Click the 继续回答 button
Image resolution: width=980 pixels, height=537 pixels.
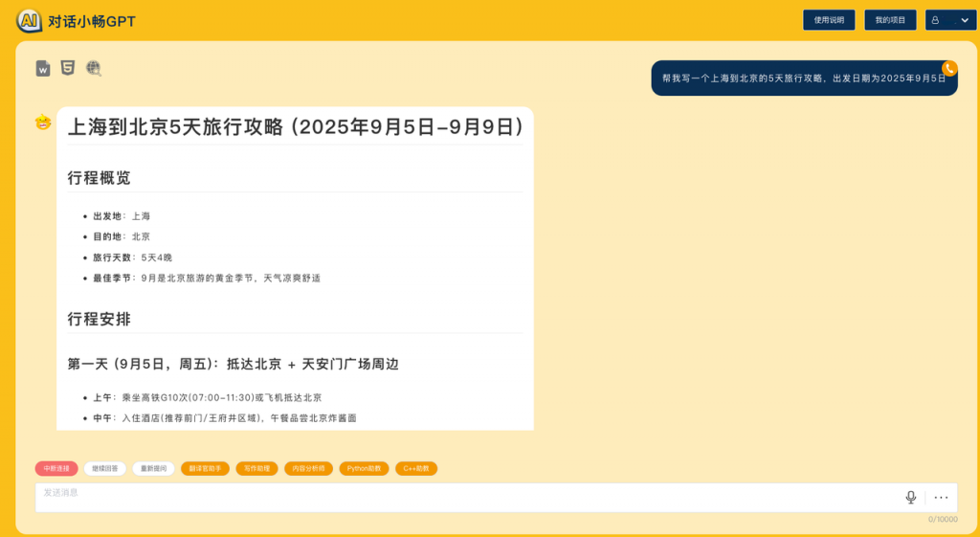pyautogui.click(x=104, y=469)
